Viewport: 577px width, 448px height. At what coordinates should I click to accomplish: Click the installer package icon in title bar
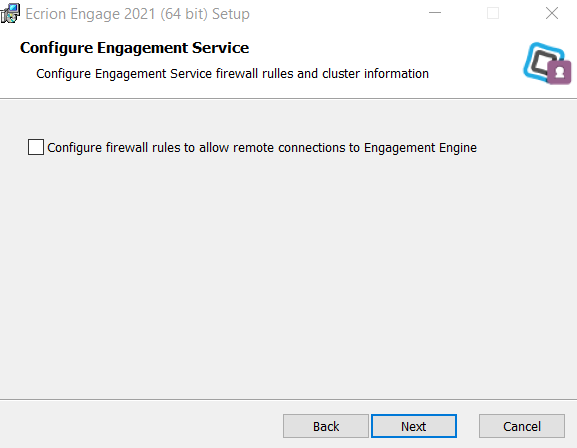(10, 13)
